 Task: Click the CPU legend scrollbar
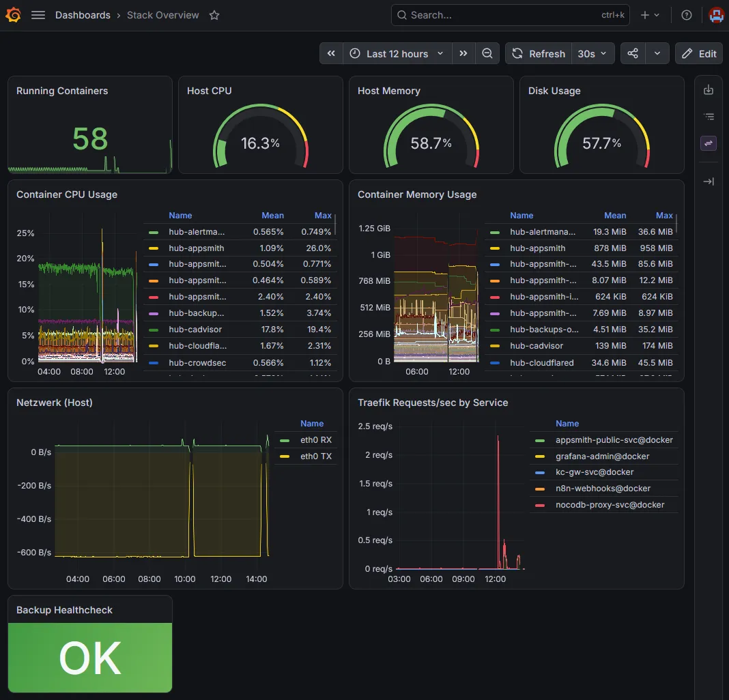334,224
